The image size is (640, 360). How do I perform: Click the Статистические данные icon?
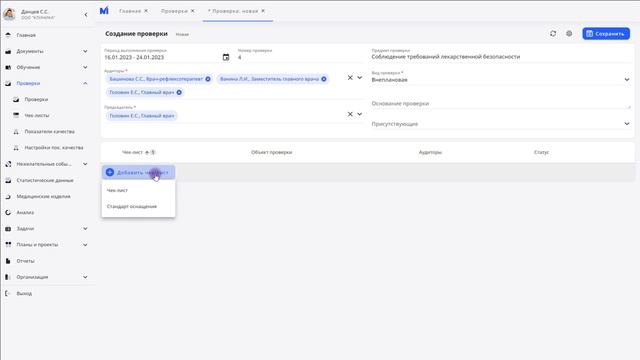click(8, 180)
